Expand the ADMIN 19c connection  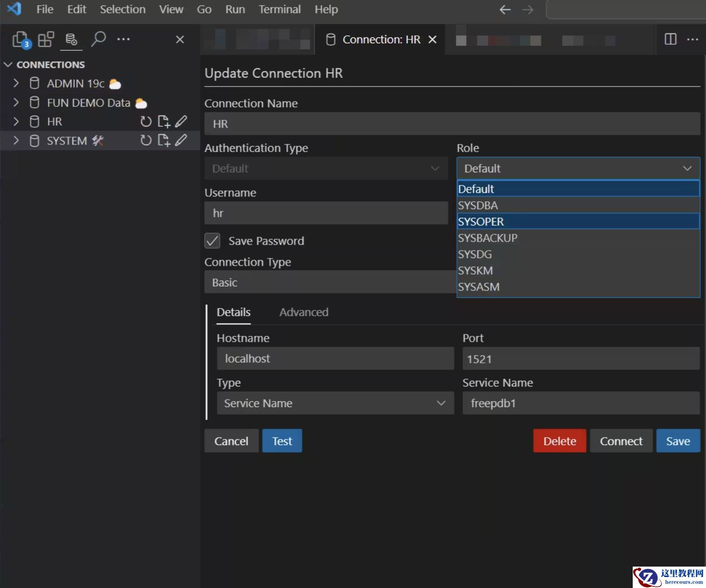pos(16,83)
